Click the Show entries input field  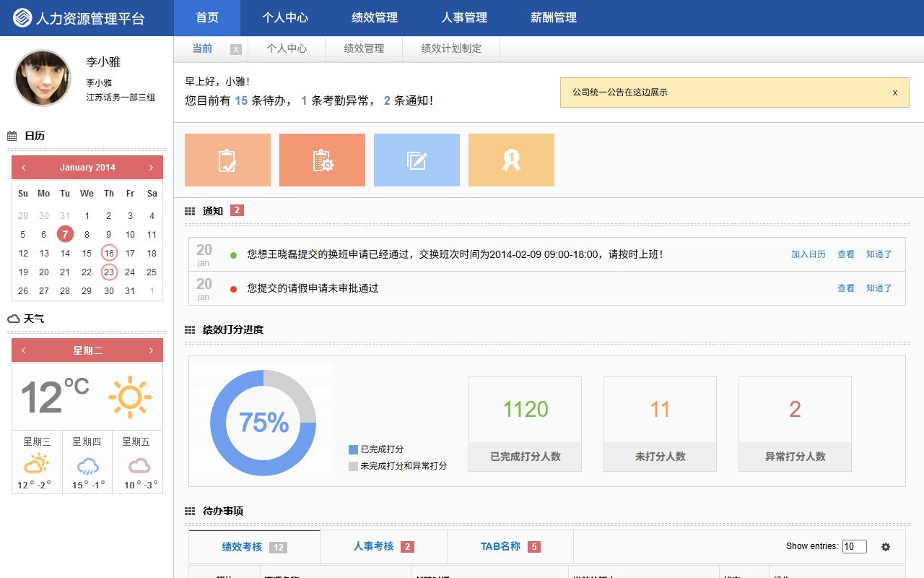pyautogui.click(x=855, y=547)
